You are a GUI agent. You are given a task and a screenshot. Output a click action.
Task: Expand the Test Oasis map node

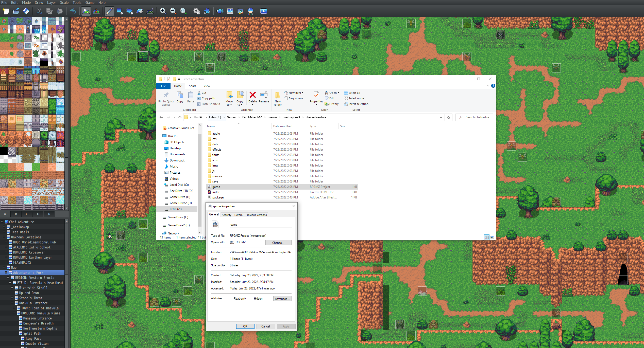(x=4, y=232)
